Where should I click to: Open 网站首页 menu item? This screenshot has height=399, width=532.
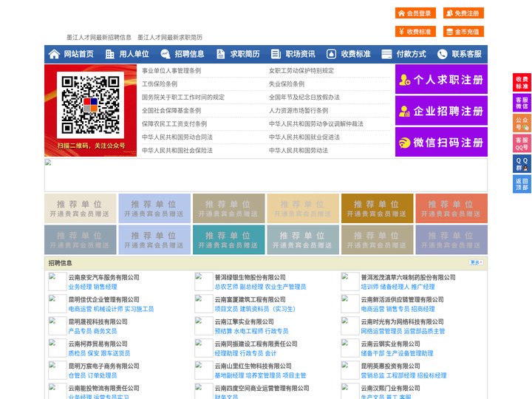(79, 54)
